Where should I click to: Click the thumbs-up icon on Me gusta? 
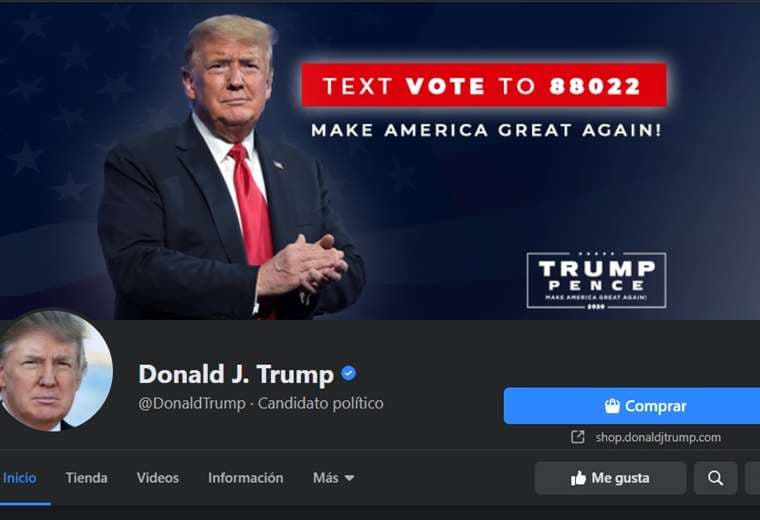[x=578, y=478]
